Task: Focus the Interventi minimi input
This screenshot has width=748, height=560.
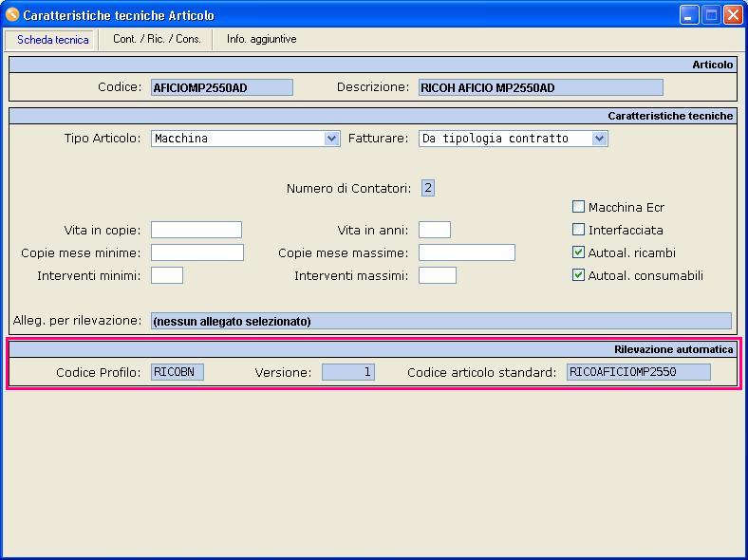Action: (x=167, y=275)
